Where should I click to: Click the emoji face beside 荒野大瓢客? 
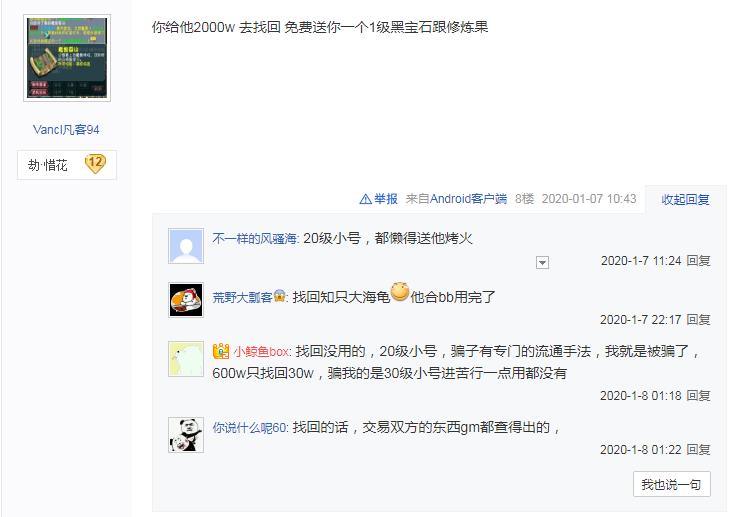point(279,297)
